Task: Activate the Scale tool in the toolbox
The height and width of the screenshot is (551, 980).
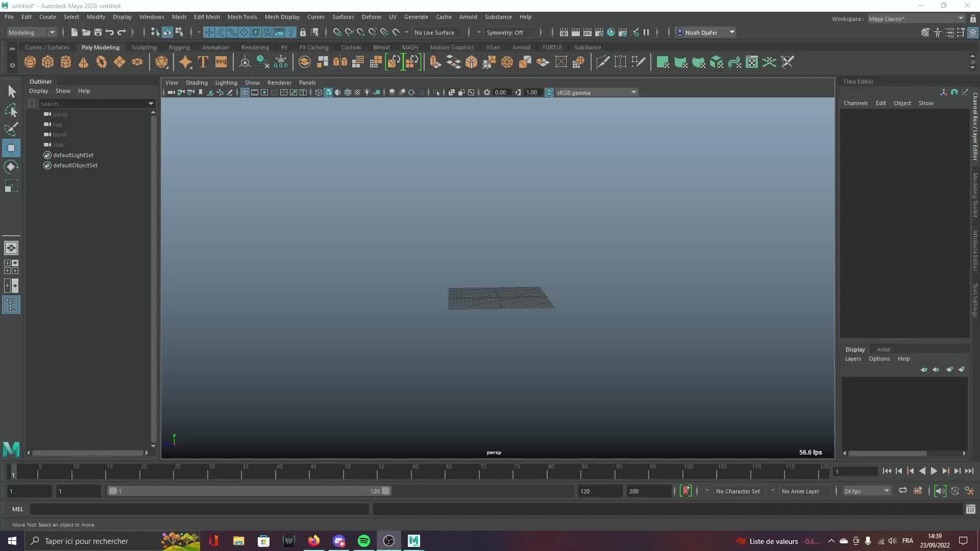Action: [x=11, y=185]
